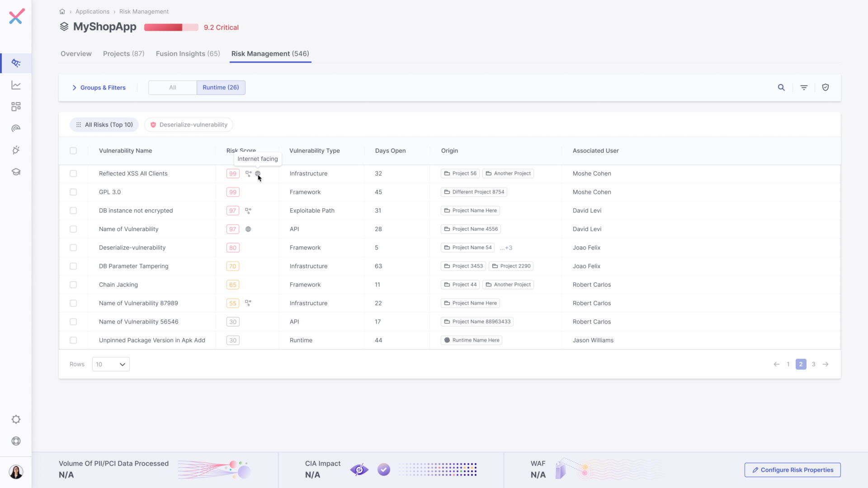868x488 pixels.
Task: Check the checkbox for GPL 3.0 row
Action: click(73, 192)
